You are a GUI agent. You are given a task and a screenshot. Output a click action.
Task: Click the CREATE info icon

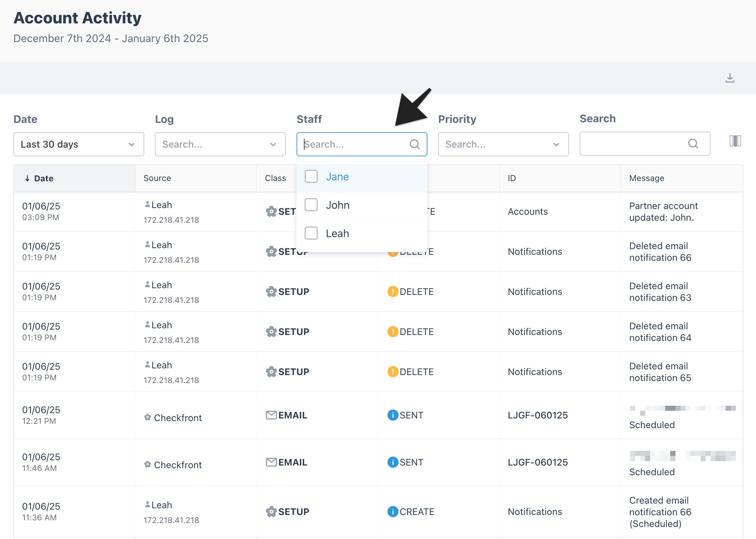393,512
